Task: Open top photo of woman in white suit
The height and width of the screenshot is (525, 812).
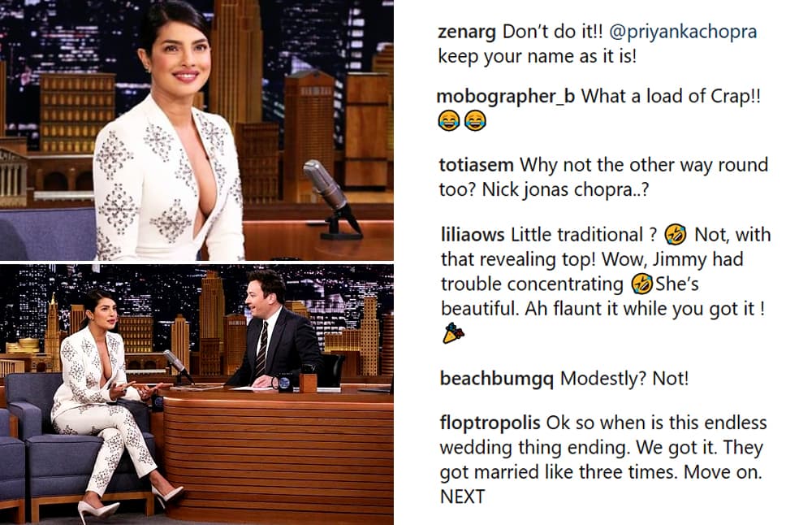Action: (x=197, y=129)
